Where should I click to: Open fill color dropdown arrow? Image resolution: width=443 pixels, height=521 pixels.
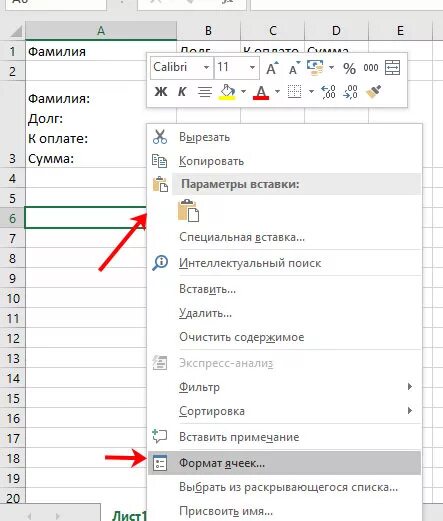point(244,91)
